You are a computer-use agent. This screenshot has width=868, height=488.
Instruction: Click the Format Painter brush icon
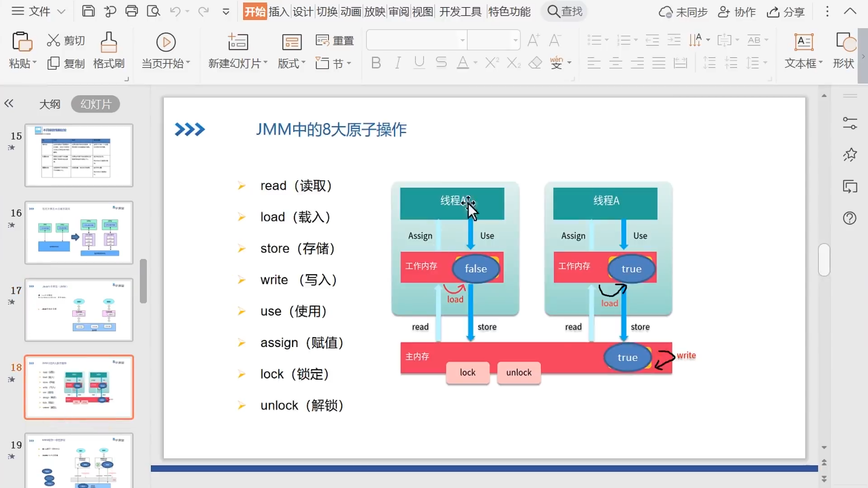coord(108,42)
